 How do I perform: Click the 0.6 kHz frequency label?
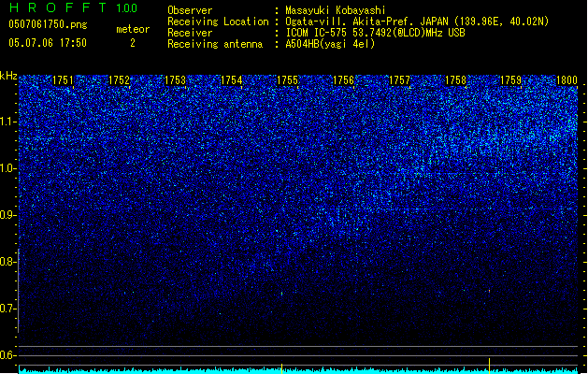(7, 355)
